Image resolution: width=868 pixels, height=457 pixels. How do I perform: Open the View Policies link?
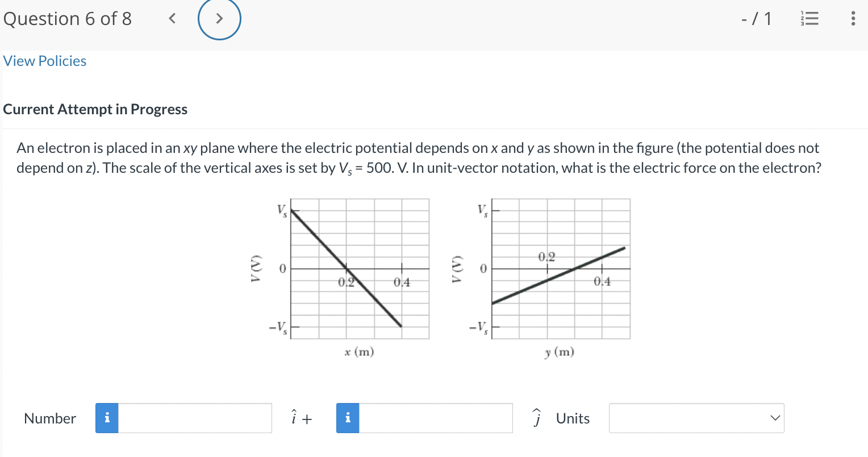pyautogui.click(x=44, y=61)
